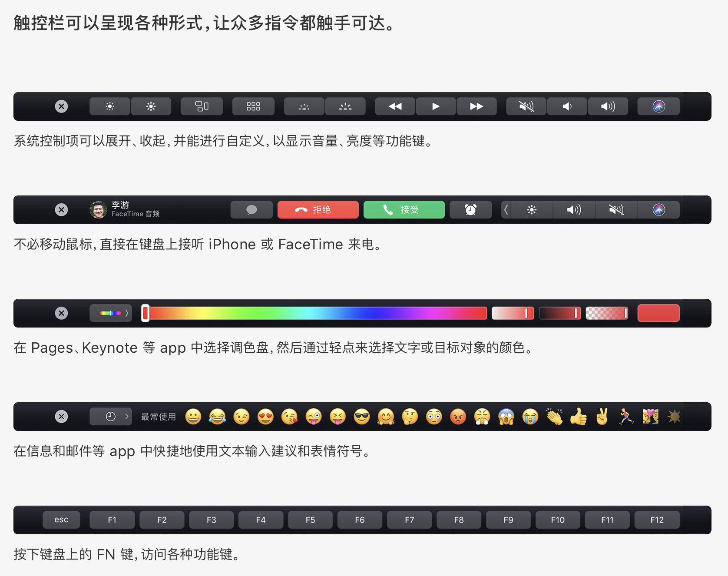Open the message bubble icon in the call strip
The image size is (728, 576).
(x=251, y=210)
